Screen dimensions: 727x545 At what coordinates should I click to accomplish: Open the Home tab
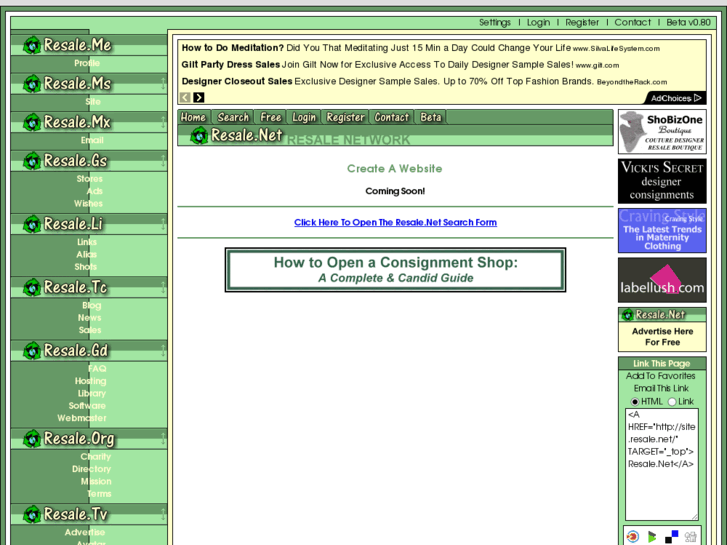pos(194,117)
